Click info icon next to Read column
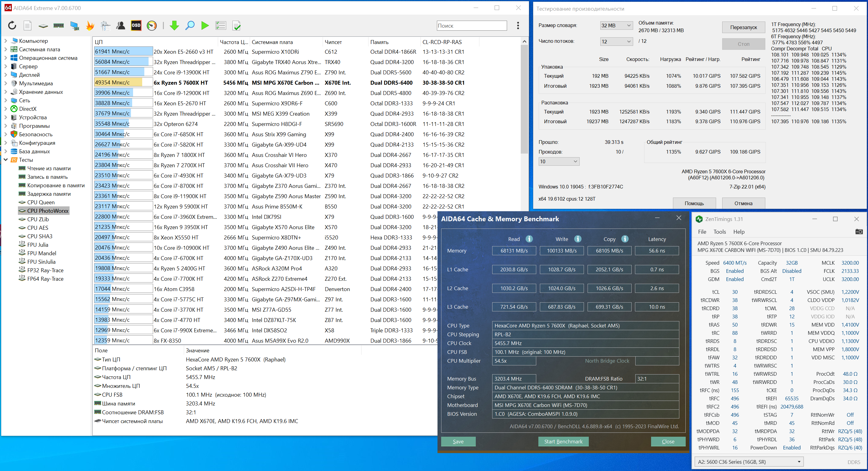This screenshot has height=471, width=868. click(529, 239)
